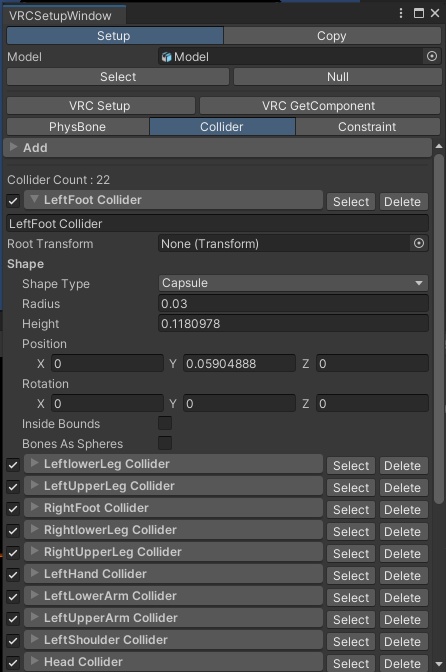Screen dimensions: 446x672
Task: Delete the RightFoot Collider
Action: coord(404,510)
